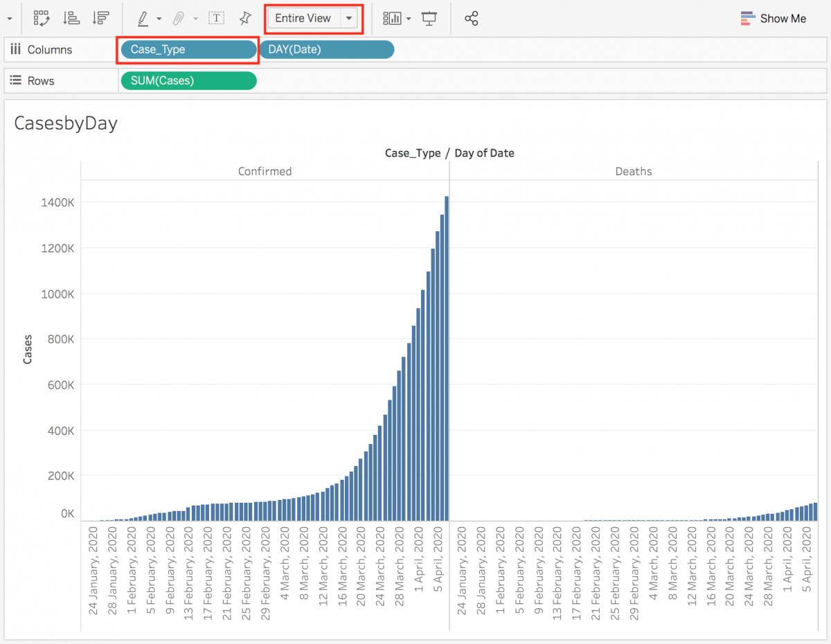Viewport: 831px width, 644px height.
Task: Select the green SUM(Cases) pill
Action: pyautogui.click(x=188, y=80)
